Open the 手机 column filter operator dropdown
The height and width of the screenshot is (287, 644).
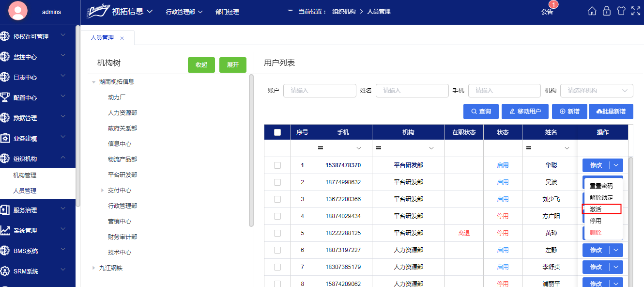pyautogui.click(x=359, y=148)
